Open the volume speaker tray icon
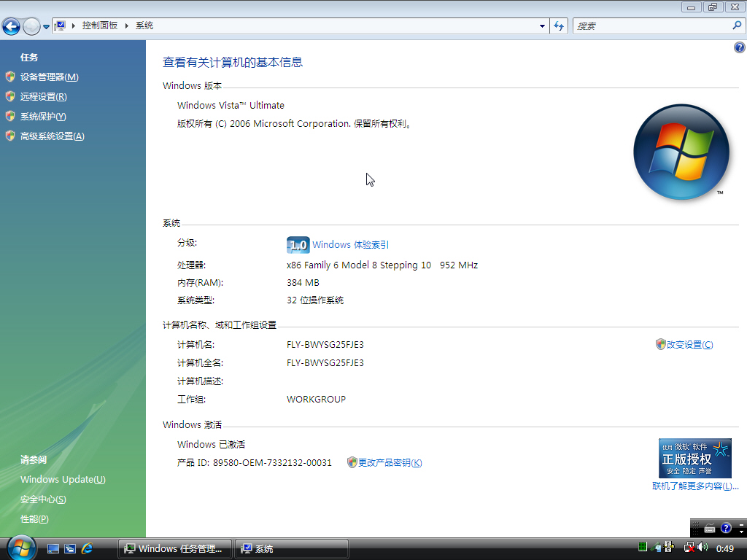Viewport: 747px width, 560px height. point(703,548)
